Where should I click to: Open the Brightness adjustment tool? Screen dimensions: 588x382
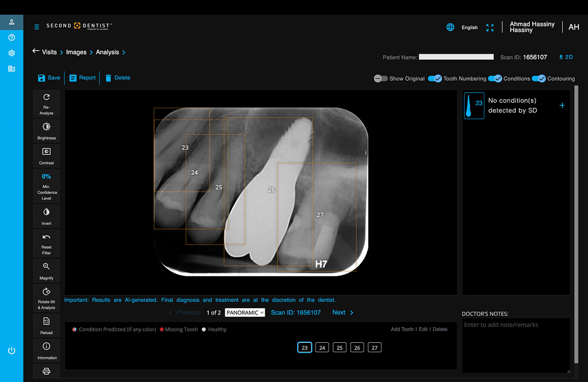point(46,130)
